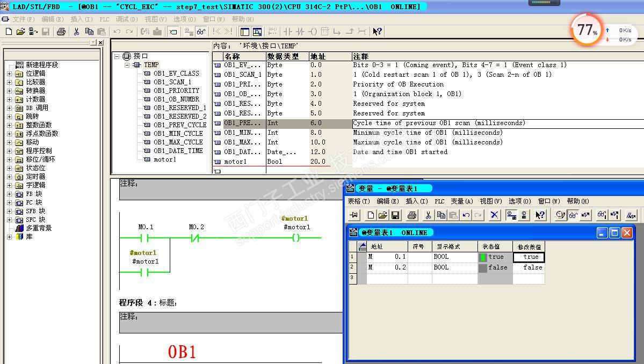Insert an output coil from toolbar
The image size is (644, 364).
coord(313,32)
